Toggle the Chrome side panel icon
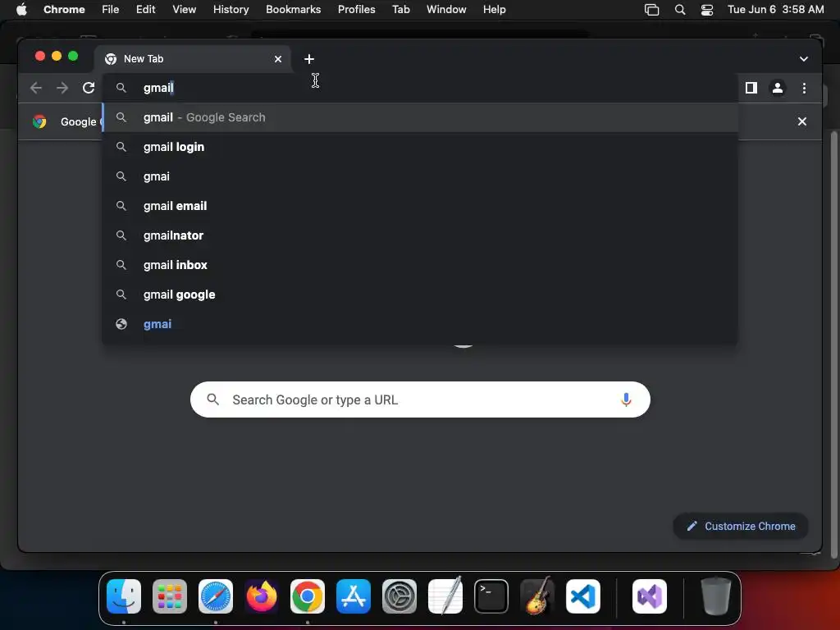Image resolution: width=840 pixels, height=630 pixels. pos(751,88)
